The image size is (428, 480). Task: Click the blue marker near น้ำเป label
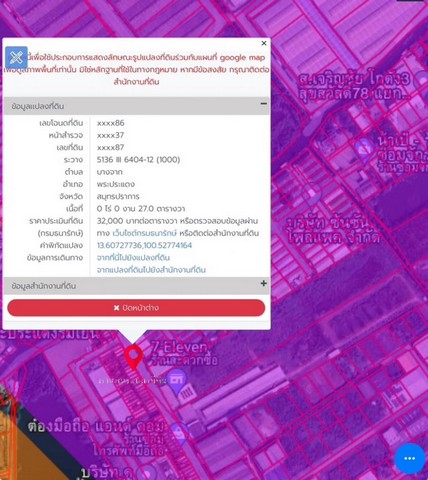pyautogui.click(x=364, y=147)
